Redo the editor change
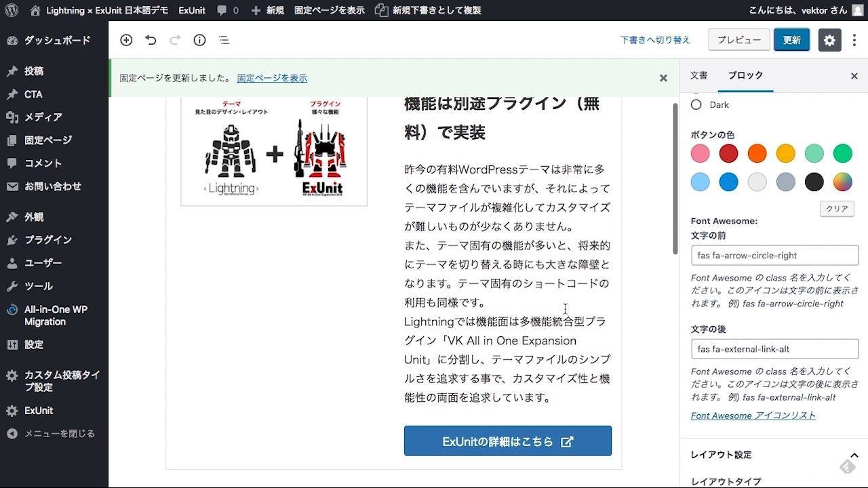Screen dimensions: 868x488 click(175, 40)
